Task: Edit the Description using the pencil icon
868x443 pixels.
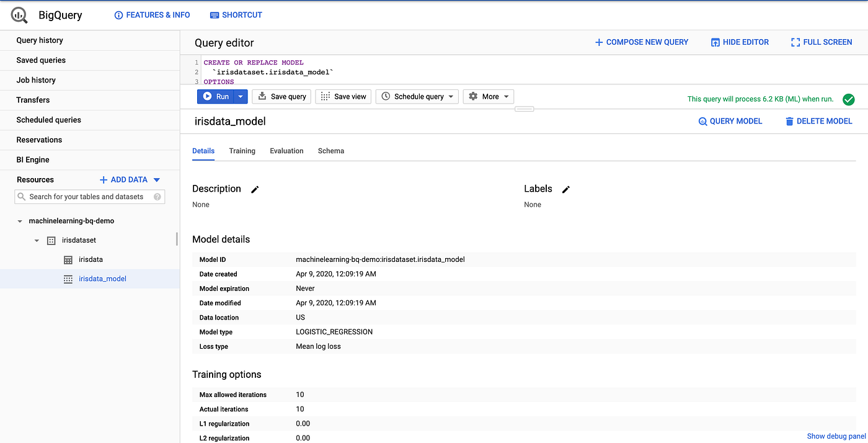Action: (x=254, y=189)
